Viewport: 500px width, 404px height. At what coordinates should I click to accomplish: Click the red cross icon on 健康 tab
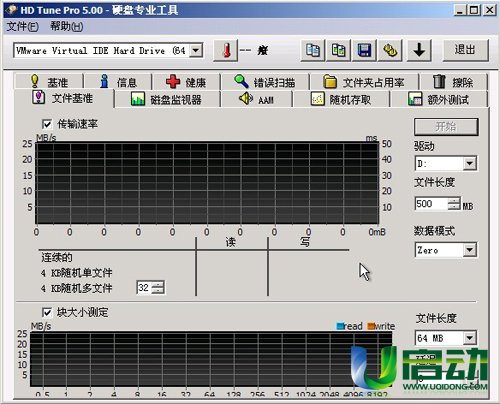coord(173,81)
